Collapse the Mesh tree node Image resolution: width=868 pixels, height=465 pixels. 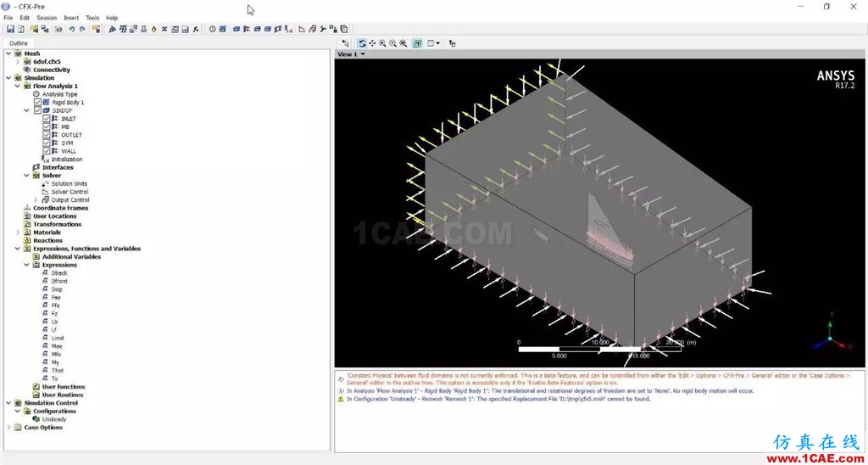[x=8, y=53]
